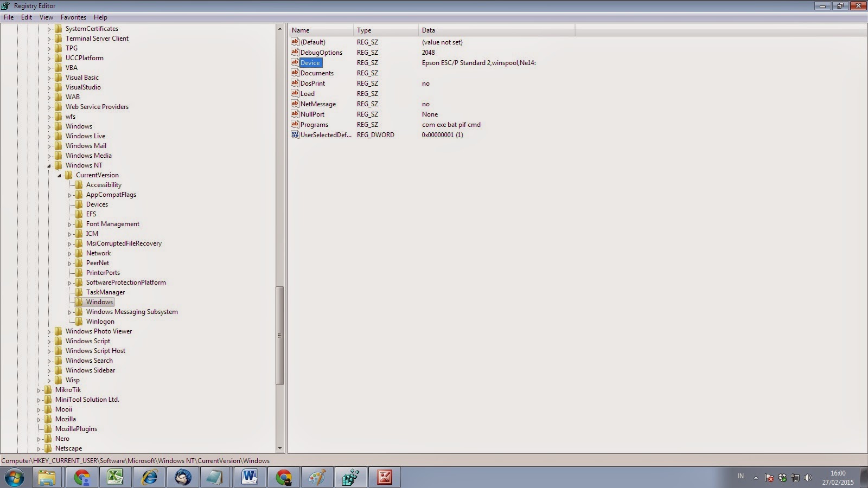Sort values by the Name column header
The height and width of the screenshot is (488, 868).
(x=321, y=30)
